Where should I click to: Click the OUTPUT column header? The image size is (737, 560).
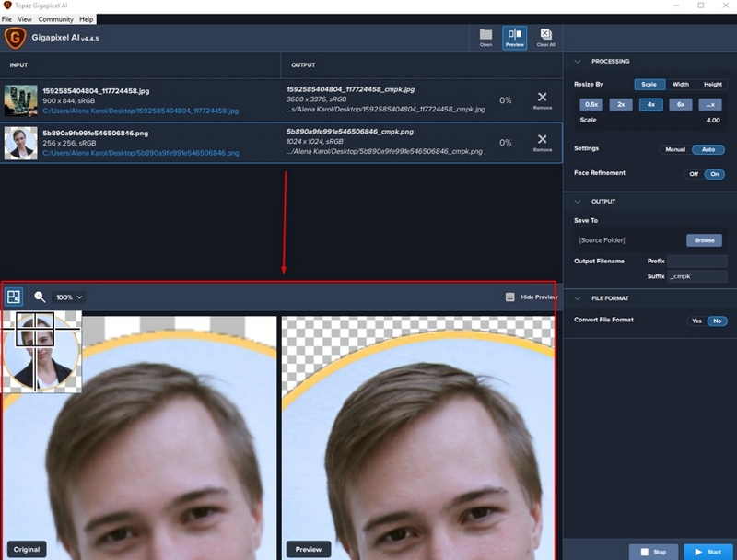tap(303, 64)
